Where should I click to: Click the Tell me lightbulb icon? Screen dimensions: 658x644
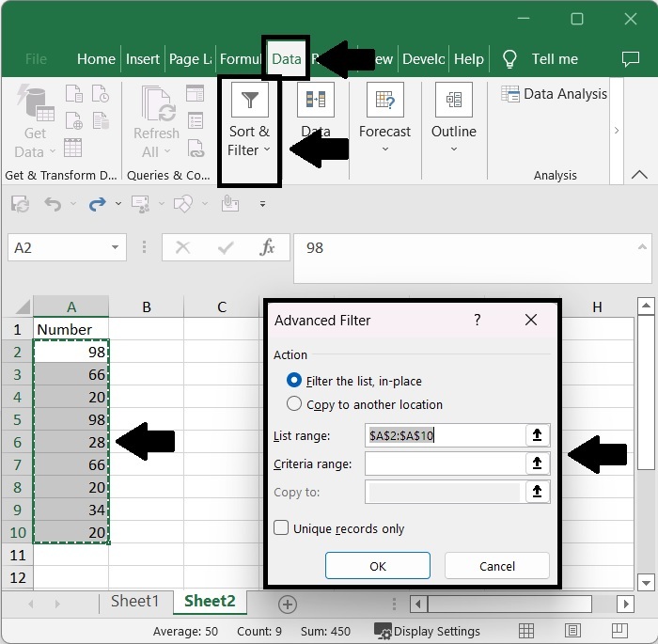click(509, 59)
